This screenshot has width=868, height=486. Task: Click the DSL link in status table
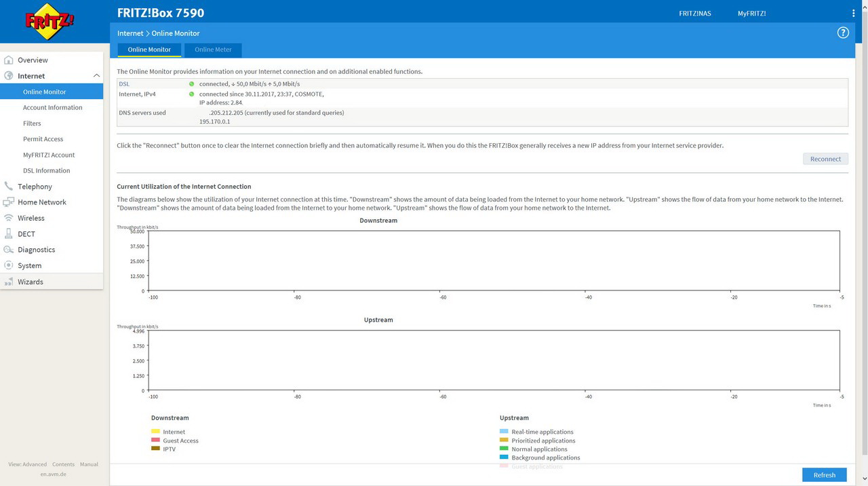(124, 83)
